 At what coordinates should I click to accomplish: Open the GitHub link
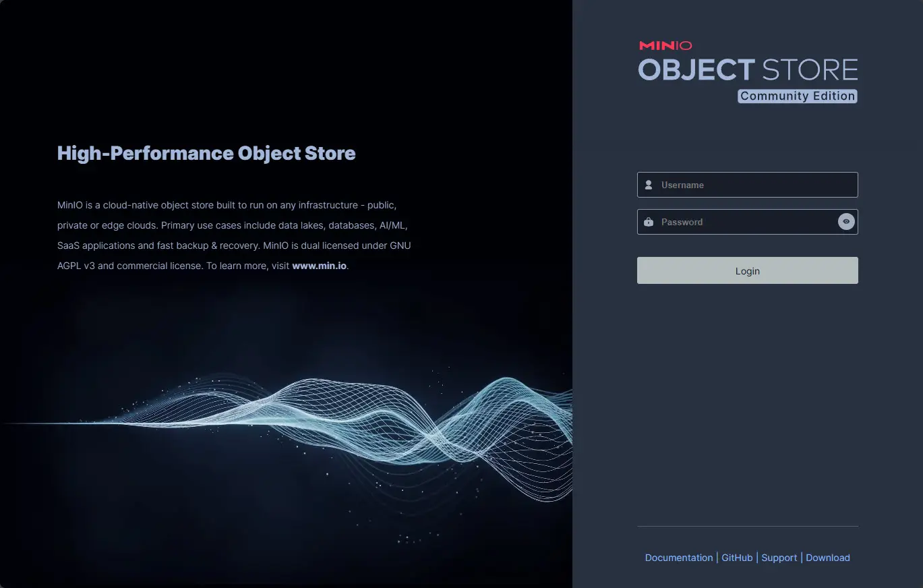737,558
